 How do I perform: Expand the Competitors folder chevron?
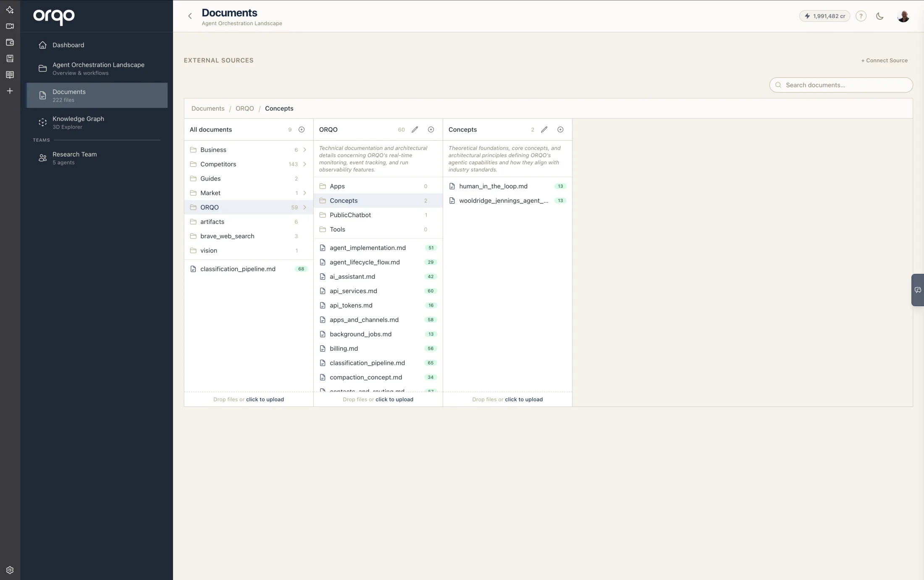coord(304,164)
